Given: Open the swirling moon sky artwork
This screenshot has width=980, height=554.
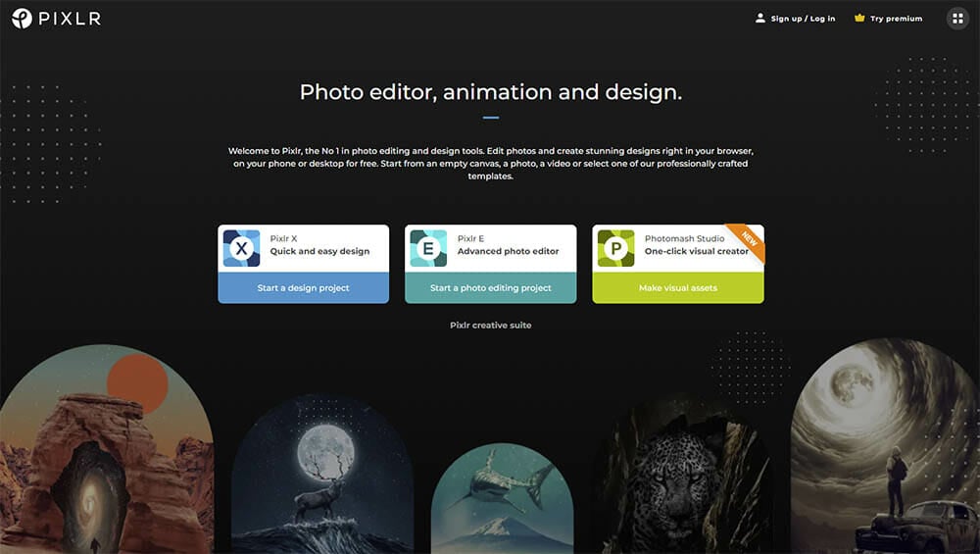Looking at the screenshot, I should tap(885, 446).
